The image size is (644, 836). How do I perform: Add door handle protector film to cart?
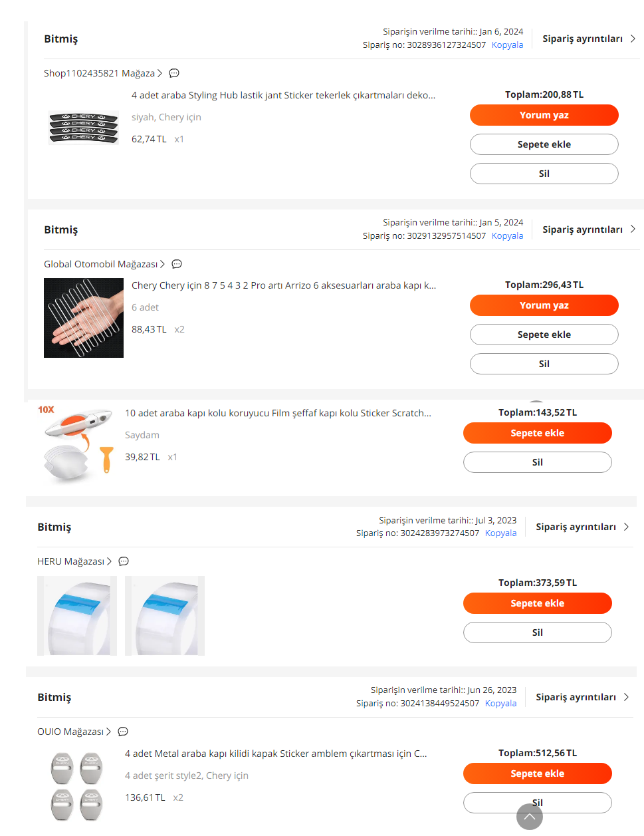point(538,433)
